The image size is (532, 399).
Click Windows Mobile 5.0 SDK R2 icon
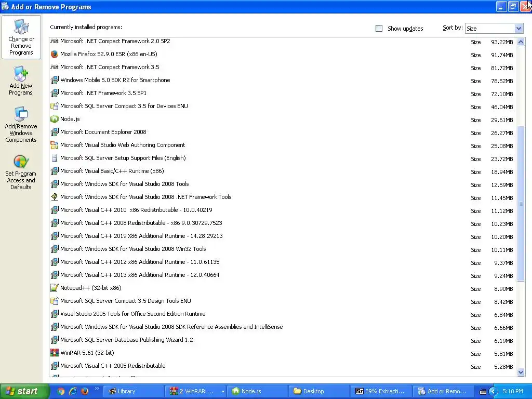pos(54,81)
